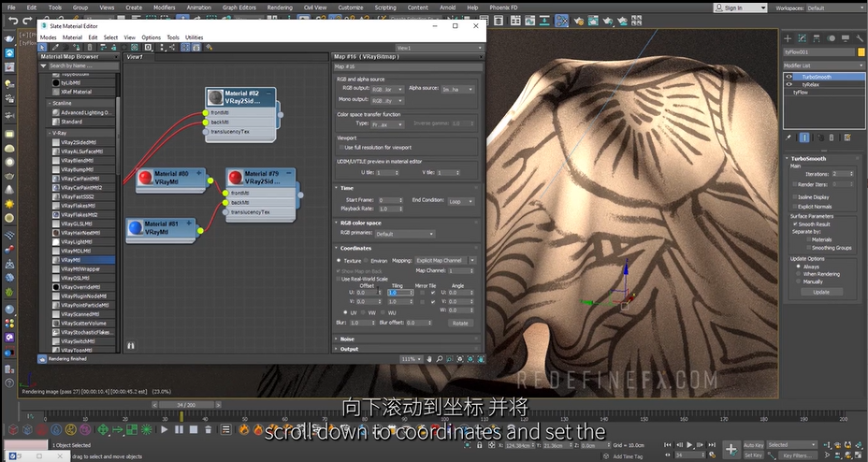
Task: Open the Motion tab in command panel
Action: click(x=831, y=38)
